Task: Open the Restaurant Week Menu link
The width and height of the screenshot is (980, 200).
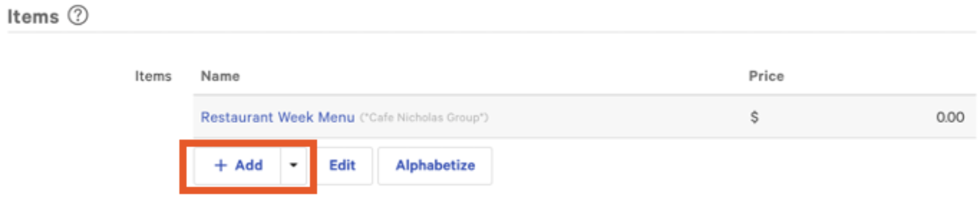Action: pyautogui.click(x=277, y=118)
